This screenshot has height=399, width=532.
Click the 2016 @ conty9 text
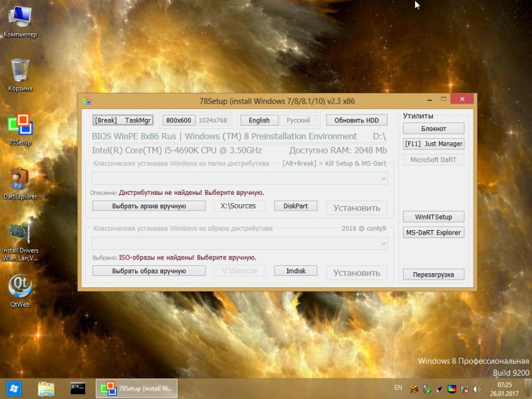click(x=364, y=228)
